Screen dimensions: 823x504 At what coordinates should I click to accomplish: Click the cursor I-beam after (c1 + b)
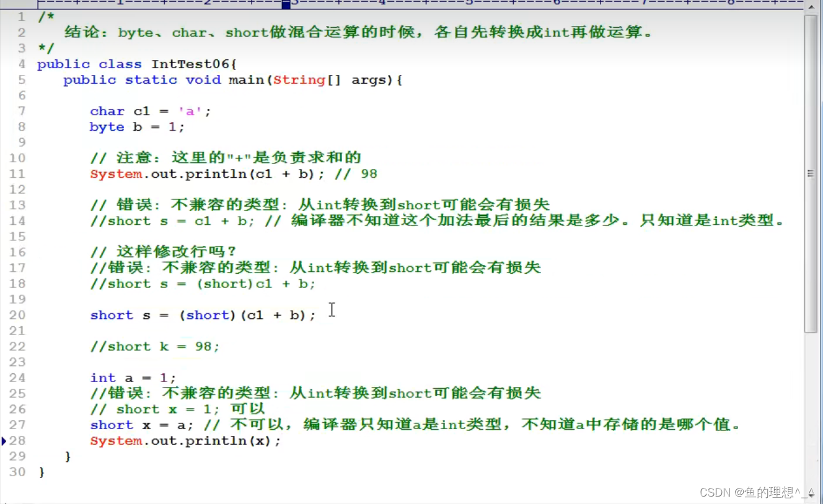click(x=332, y=310)
